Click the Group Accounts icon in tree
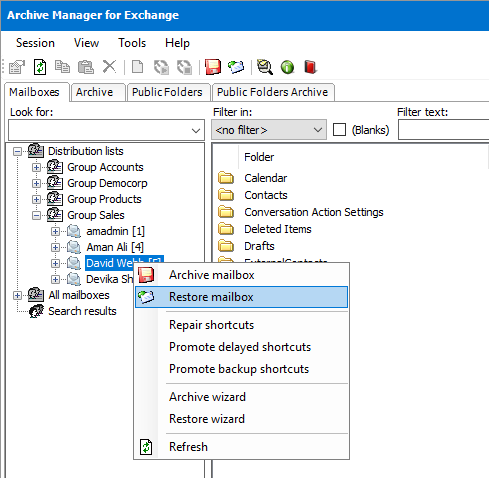 click(55, 167)
